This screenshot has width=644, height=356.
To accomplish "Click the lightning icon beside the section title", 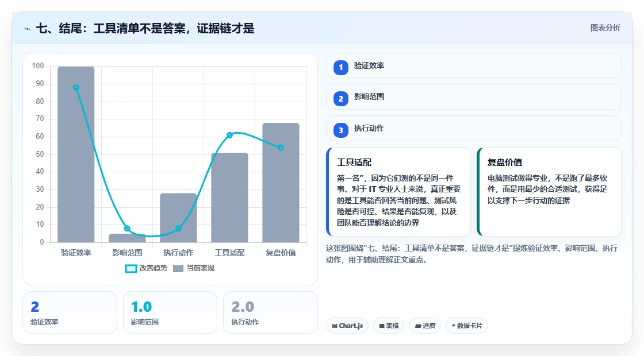I will point(28,29).
